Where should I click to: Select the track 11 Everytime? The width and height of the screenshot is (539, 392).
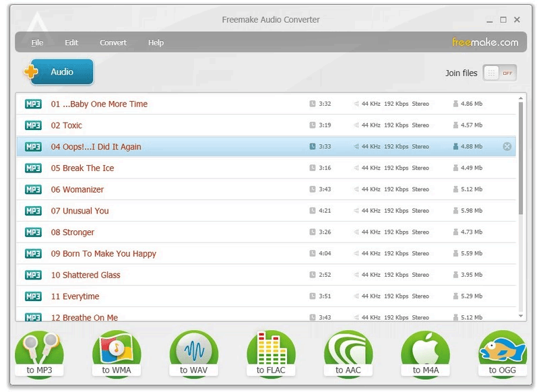pyautogui.click(x=266, y=296)
